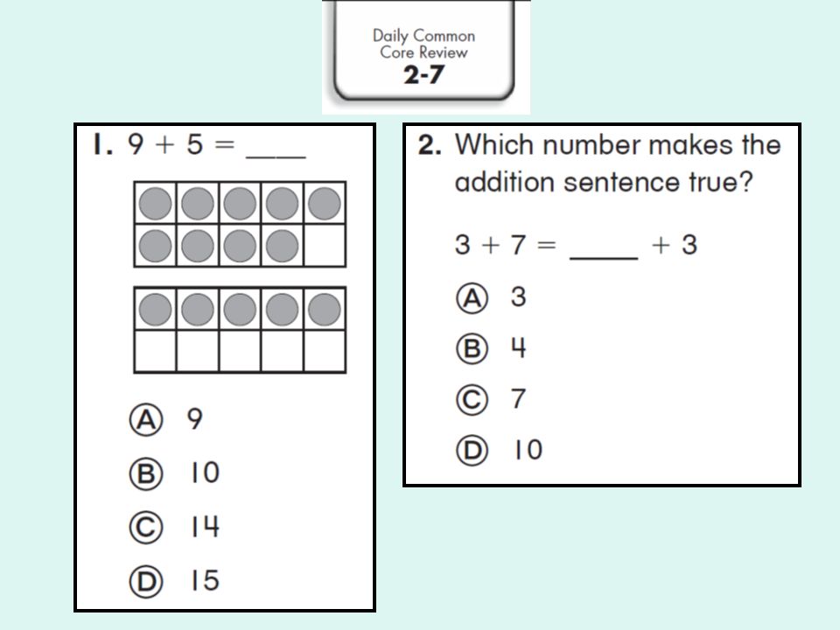Select answer bubble A for question 1

click(x=146, y=419)
